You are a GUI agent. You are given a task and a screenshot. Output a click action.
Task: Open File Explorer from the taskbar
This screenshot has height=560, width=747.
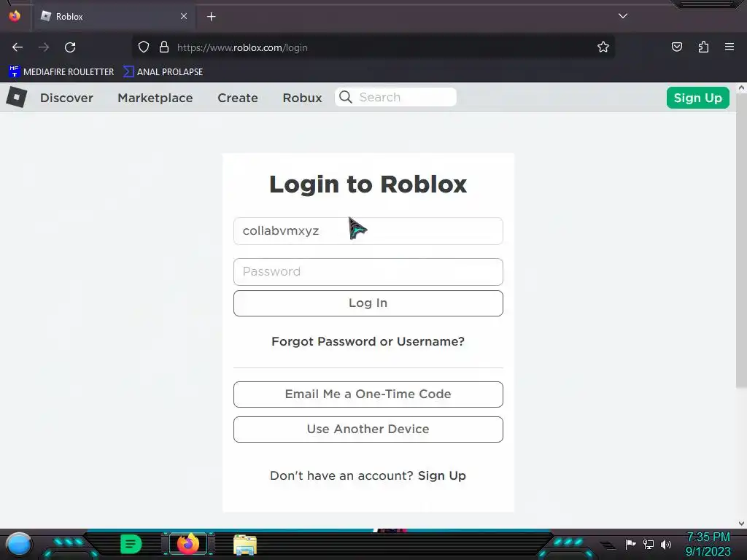click(x=245, y=545)
